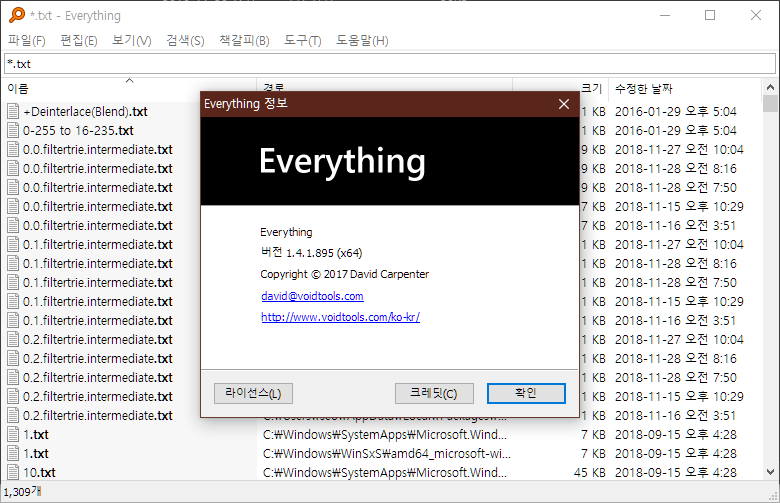This screenshot has width=780, height=503.
Task: Click the *.txt search input field
Action: [x=390, y=64]
